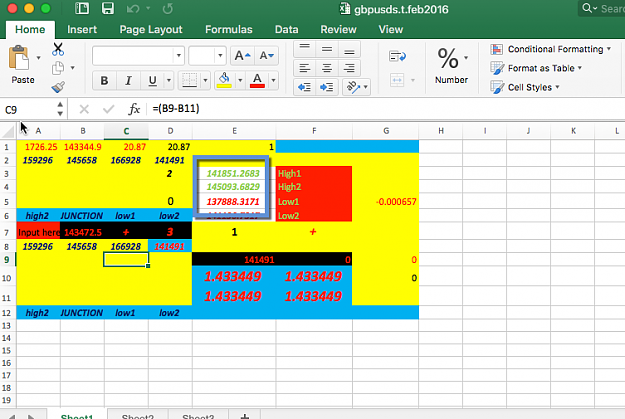Align text to vertical middle

(x=327, y=49)
